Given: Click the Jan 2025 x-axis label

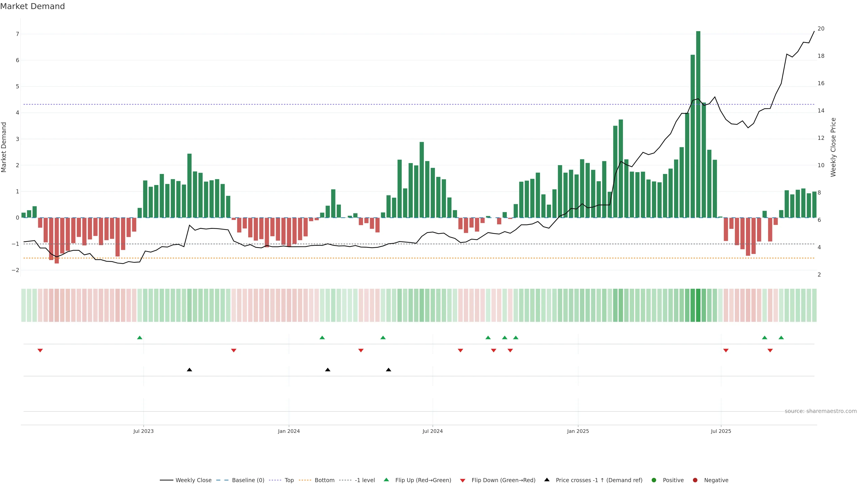Looking at the screenshot, I should (x=578, y=431).
